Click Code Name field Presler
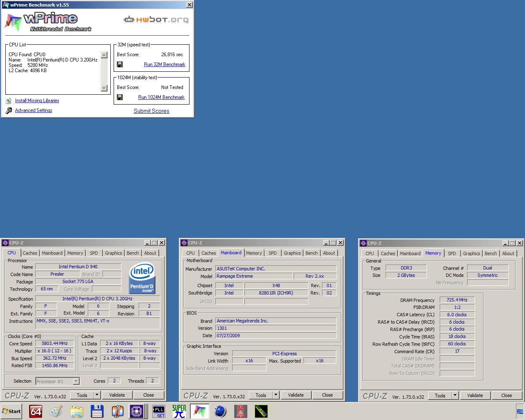The width and height of the screenshot is (525, 420). pos(57,274)
